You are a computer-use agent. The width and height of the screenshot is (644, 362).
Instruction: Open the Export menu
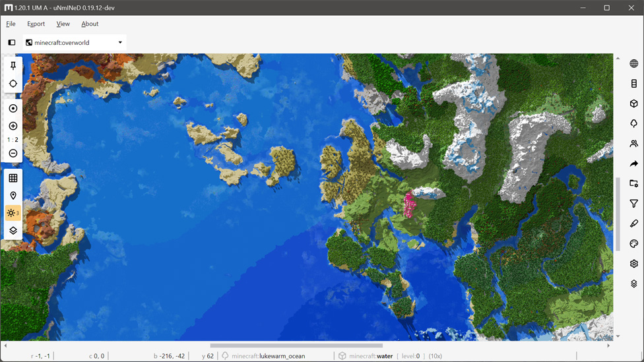[x=36, y=24]
